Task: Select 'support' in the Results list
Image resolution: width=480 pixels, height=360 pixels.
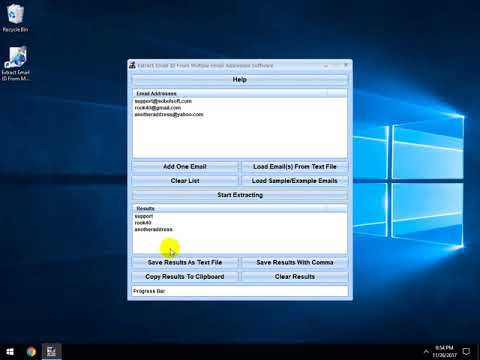Action: [x=144, y=216]
